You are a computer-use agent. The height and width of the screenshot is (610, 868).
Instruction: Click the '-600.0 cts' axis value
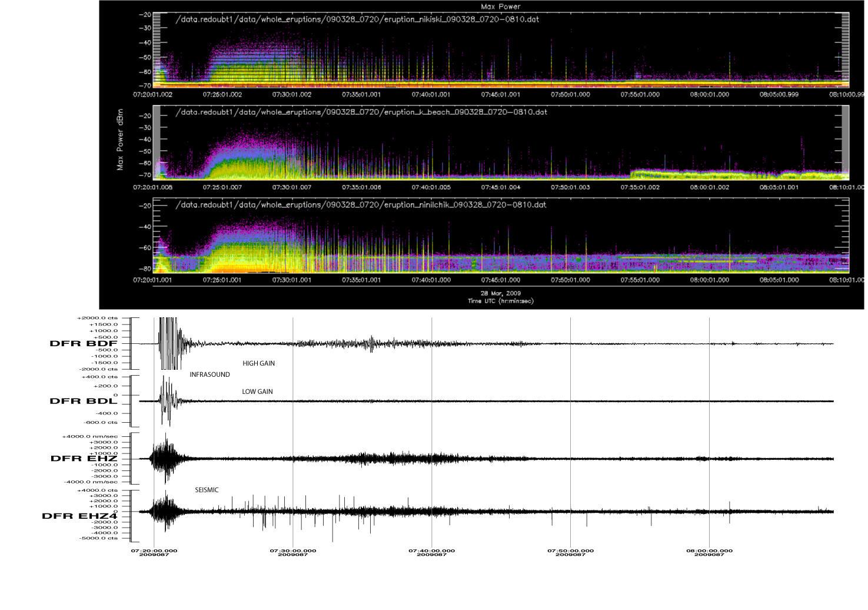pos(100,422)
